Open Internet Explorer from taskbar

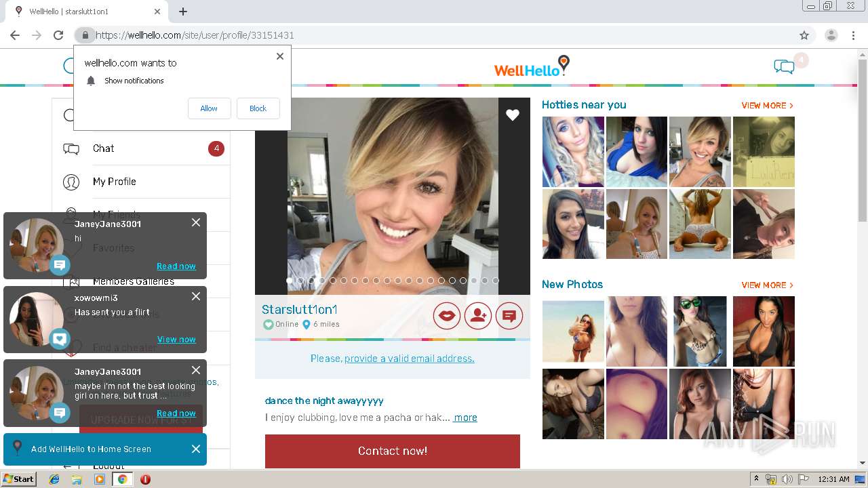tap(54, 479)
